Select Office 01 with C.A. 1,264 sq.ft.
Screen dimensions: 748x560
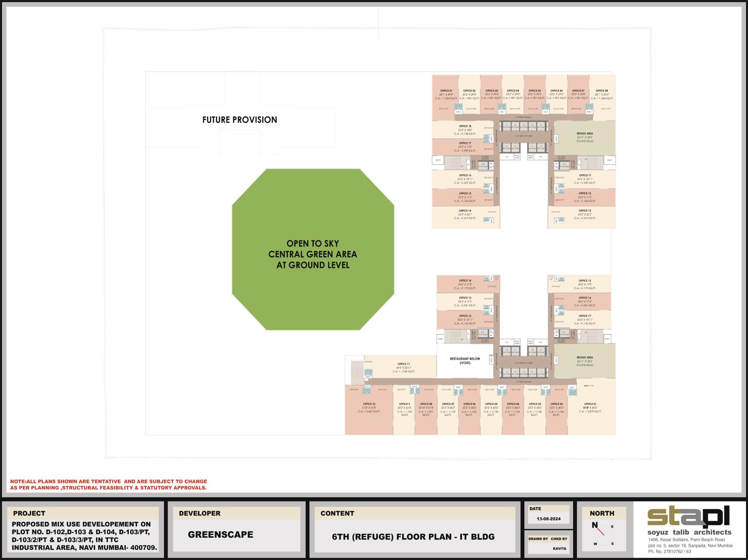[445, 97]
